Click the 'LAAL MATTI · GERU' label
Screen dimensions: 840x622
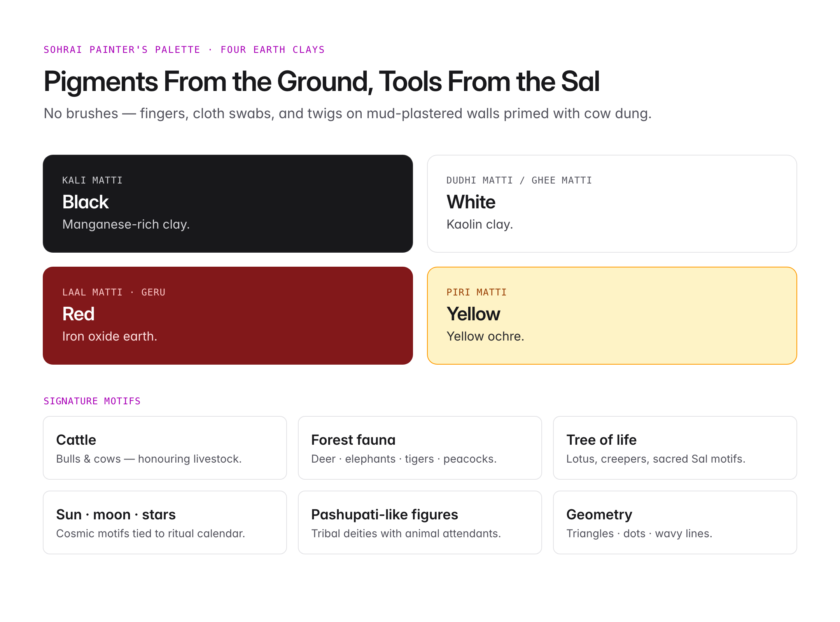tap(114, 292)
